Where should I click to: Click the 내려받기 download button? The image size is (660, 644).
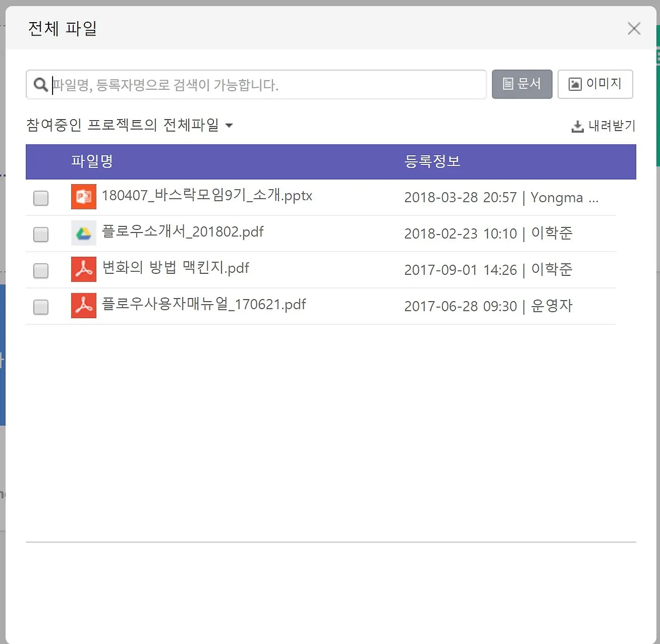(x=603, y=126)
